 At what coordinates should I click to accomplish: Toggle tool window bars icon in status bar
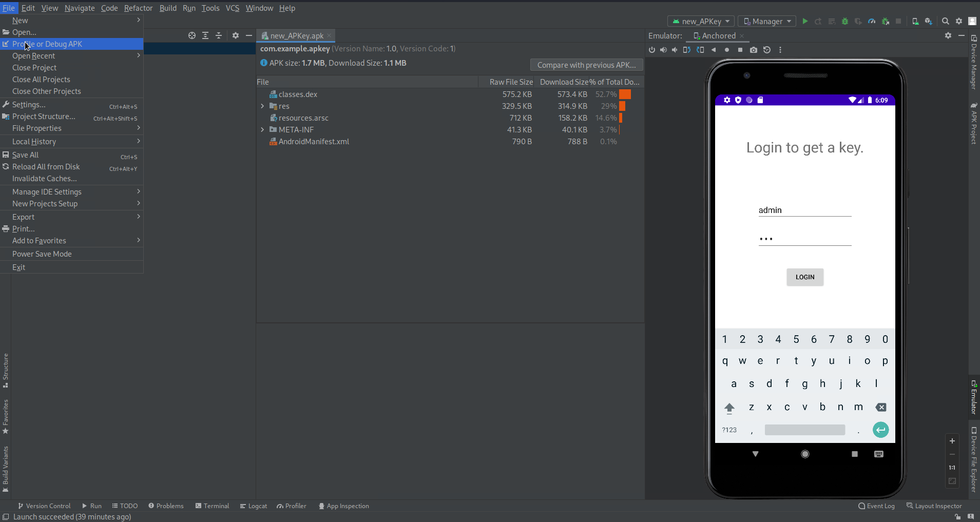coord(6,517)
